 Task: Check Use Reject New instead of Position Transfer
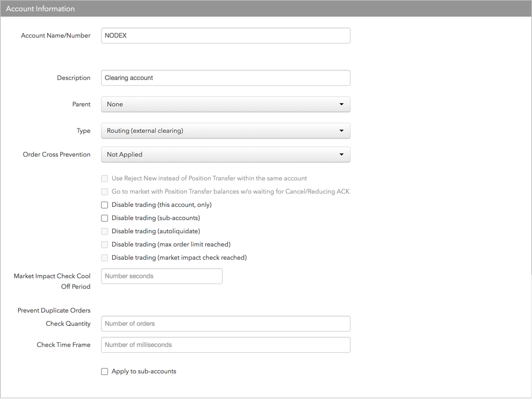click(105, 179)
